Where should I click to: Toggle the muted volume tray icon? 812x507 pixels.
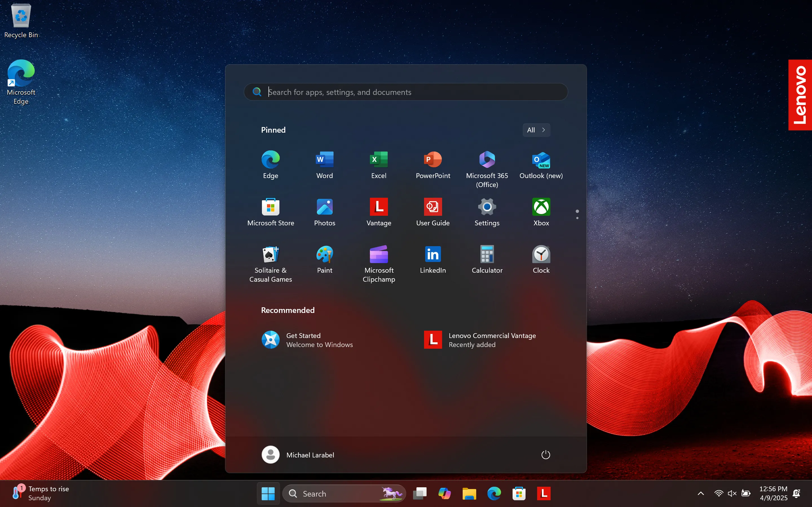732,493
